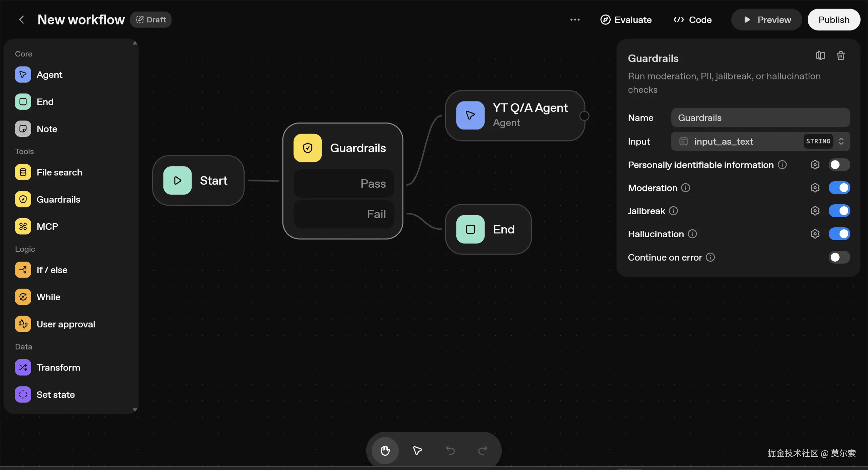
Task: Select the pointer selection tool
Action: tap(417, 450)
